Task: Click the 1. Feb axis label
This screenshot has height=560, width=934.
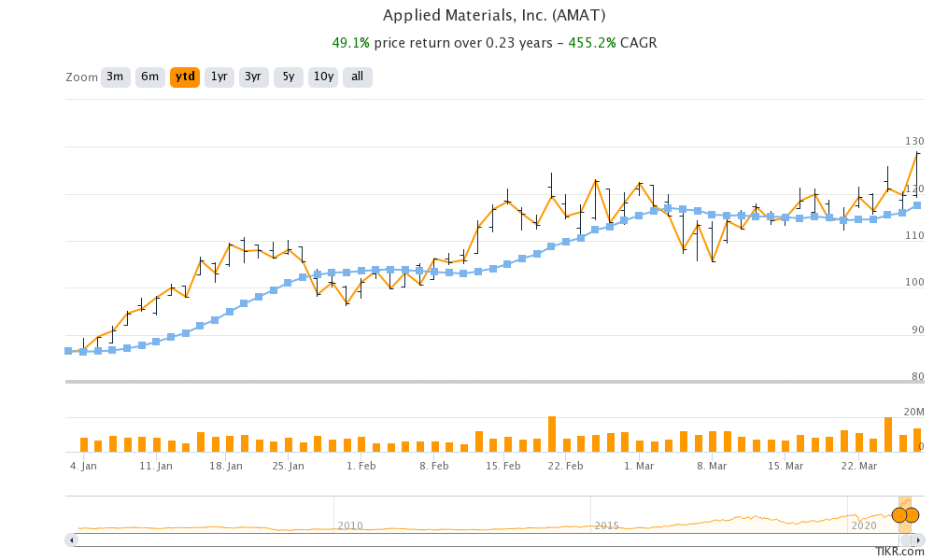Action: point(361,466)
